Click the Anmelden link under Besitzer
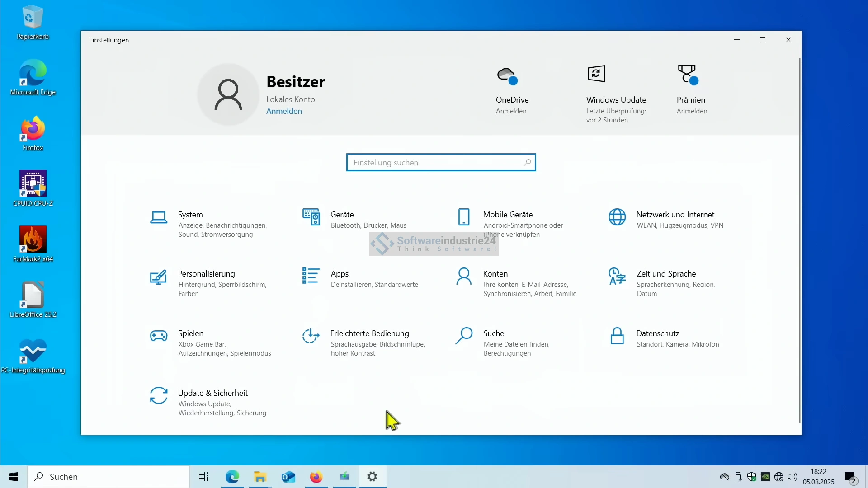Viewport: 868px width, 488px height. (284, 111)
